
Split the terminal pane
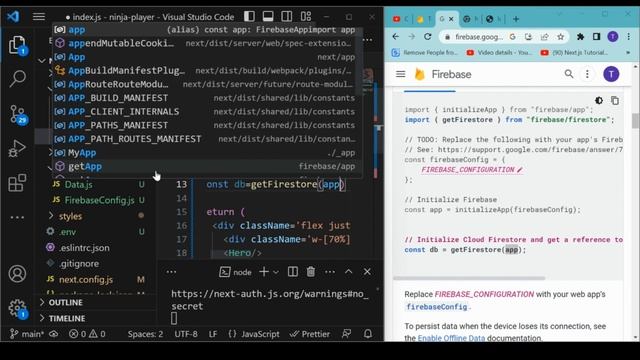[293, 272]
